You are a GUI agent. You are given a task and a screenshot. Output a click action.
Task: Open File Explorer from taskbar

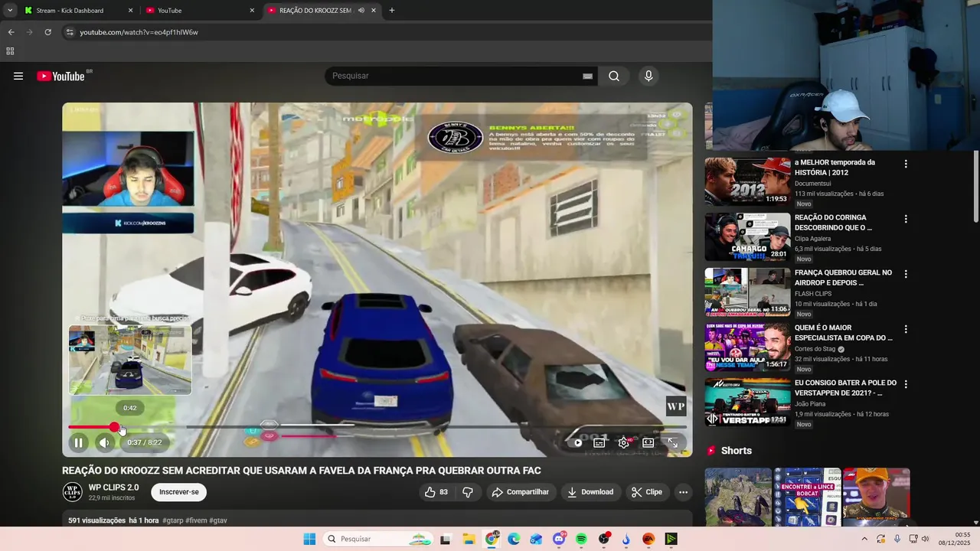pyautogui.click(x=469, y=539)
